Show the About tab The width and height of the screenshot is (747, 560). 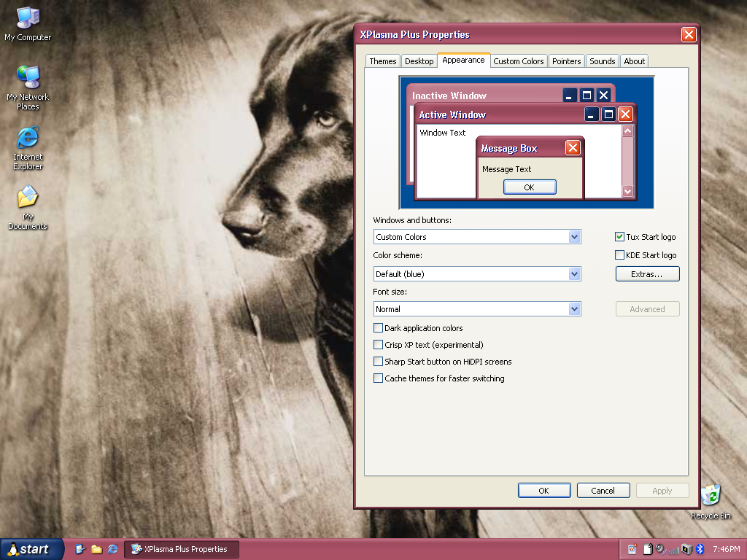pos(634,61)
